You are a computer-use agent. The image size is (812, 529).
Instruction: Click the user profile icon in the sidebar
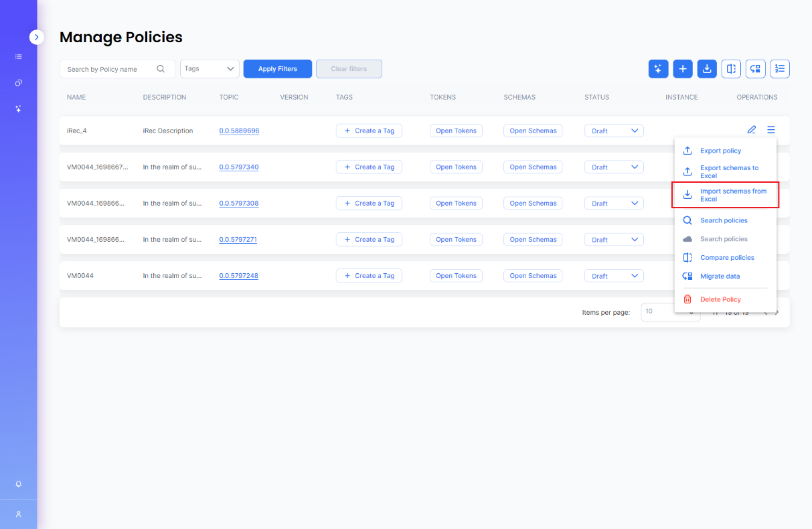coord(19,514)
